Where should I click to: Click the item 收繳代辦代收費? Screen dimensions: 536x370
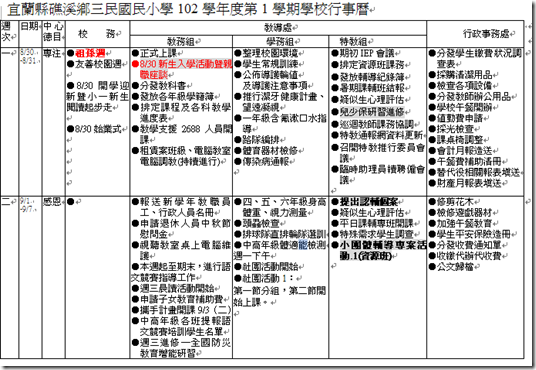click(x=469, y=256)
